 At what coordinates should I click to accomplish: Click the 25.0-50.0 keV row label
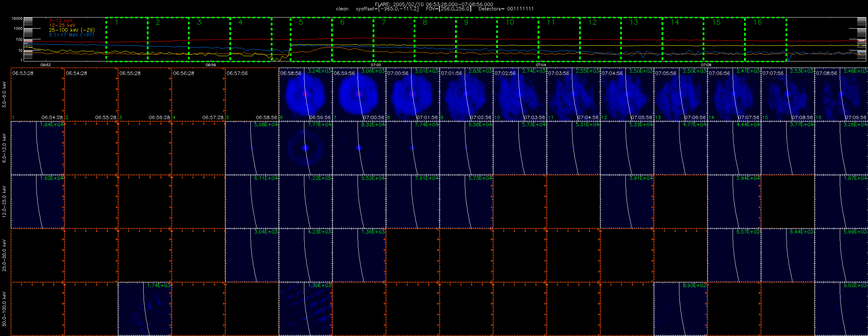4,255
